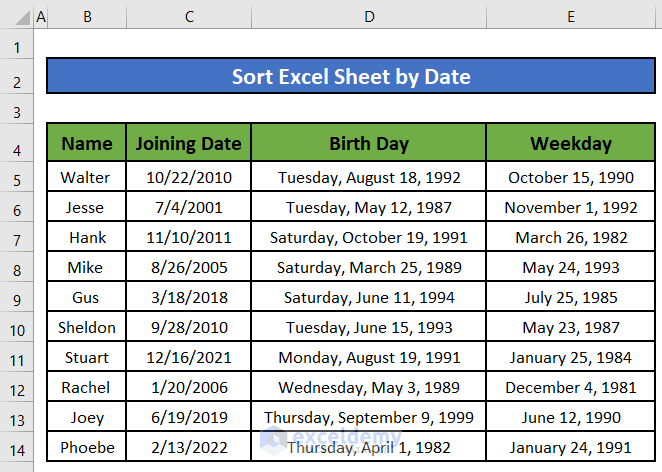
Task: Select row 14 header
Action: 17,447
